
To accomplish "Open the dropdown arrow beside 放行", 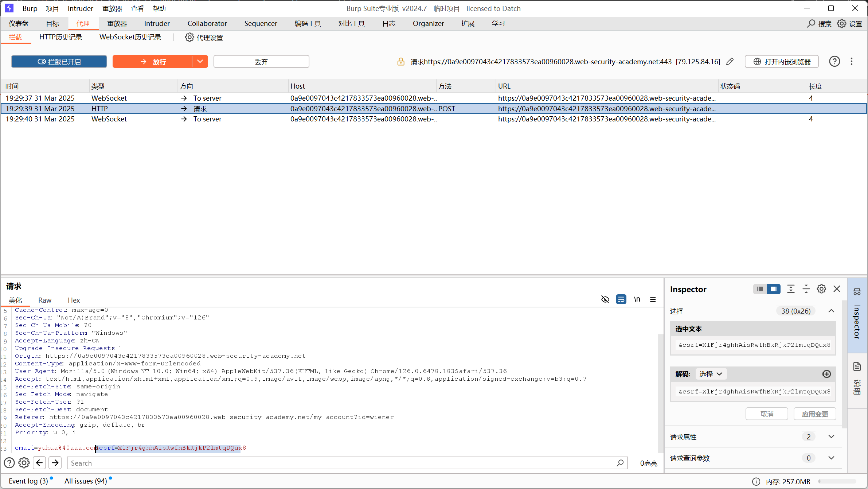I will click(200, 62).
